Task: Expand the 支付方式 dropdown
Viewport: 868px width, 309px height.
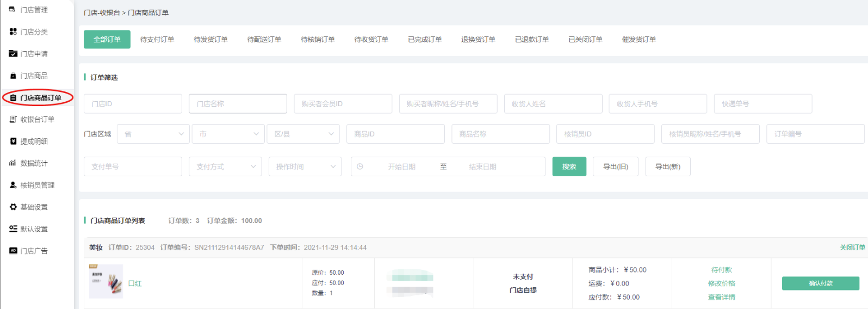Action: pyautogui.click(x=225, y=166)
